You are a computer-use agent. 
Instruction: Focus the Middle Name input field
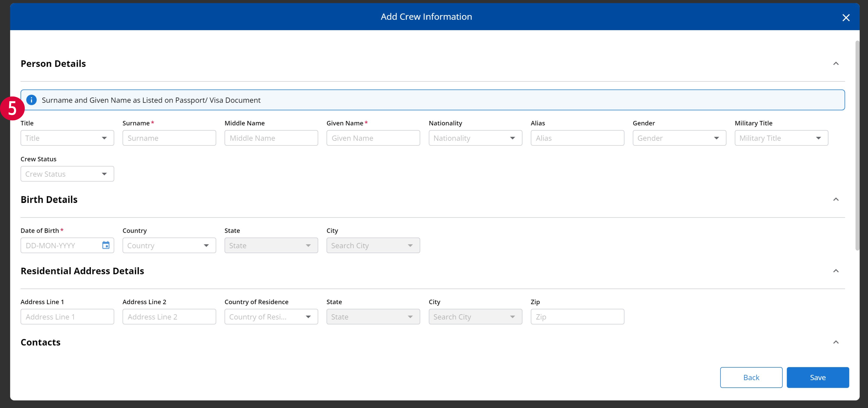(x=271, y=138)
